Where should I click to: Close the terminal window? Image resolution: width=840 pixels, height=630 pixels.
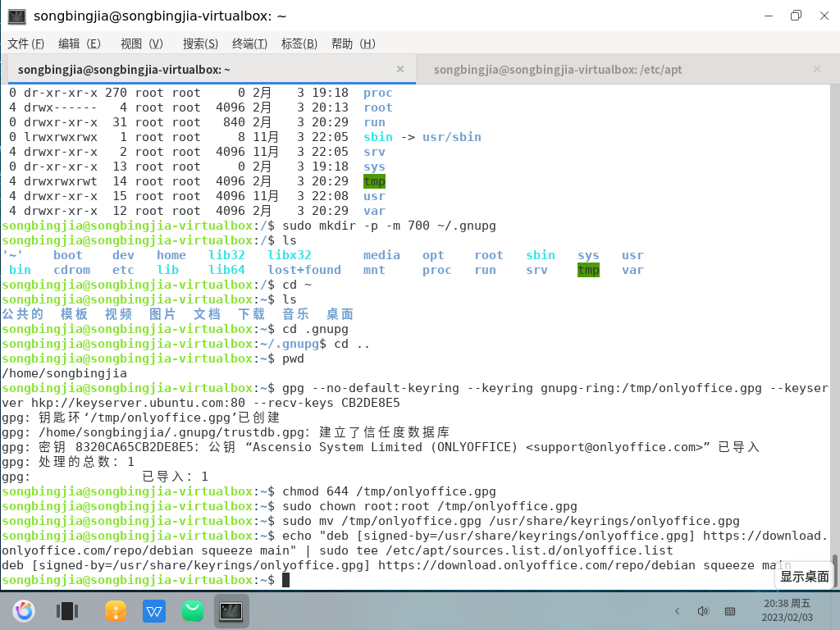[824, 16]
